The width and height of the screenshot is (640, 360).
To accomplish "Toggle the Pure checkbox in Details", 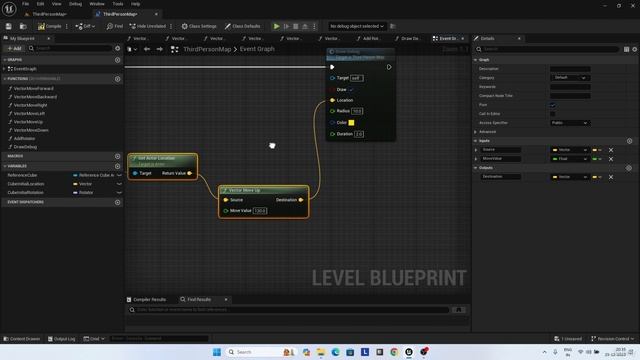I will [553, 105].
